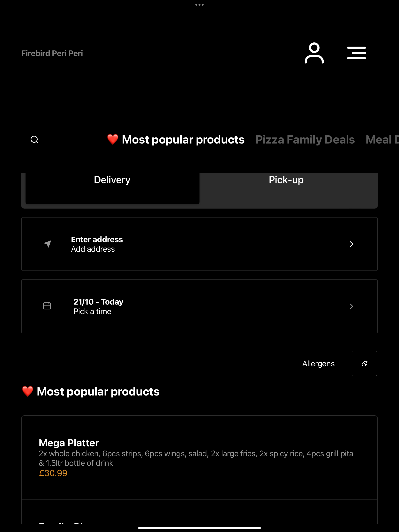Image resolution: width=399 pixels, height=532 pixels.
Task: Open the 21/10 - Today time row
Action: pos(199,306)
